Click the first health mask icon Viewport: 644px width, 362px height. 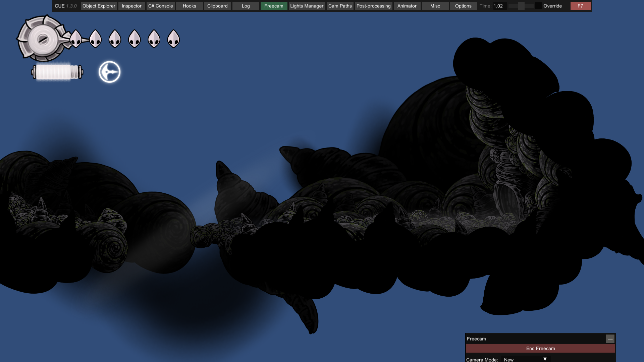click(x=76, y=39)
